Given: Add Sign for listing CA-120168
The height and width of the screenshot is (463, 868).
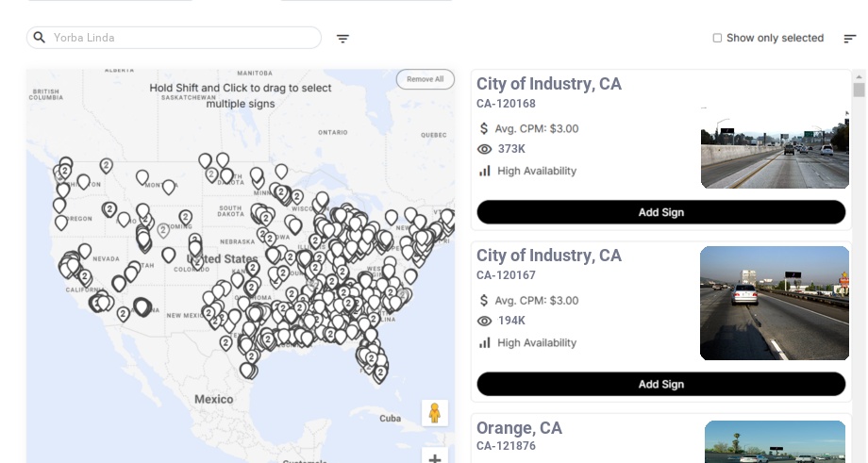Looking at the screenshot, I should [660, 212].
